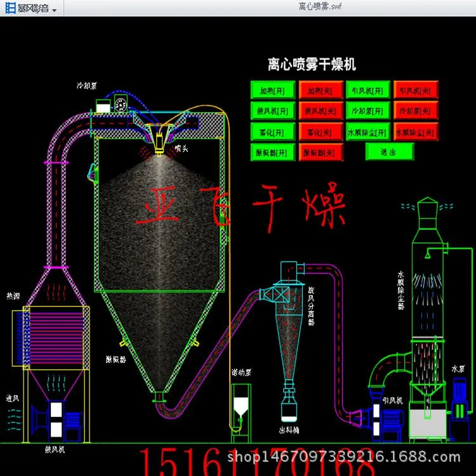Stop atomization with 雾化[关]
Viewport: 476px width, 476px height.
pos(321,132)
